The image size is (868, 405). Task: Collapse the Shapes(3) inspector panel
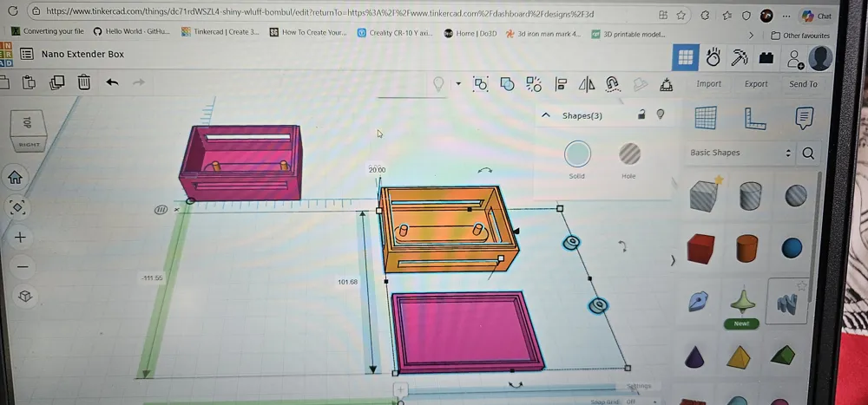coord(546,115)
